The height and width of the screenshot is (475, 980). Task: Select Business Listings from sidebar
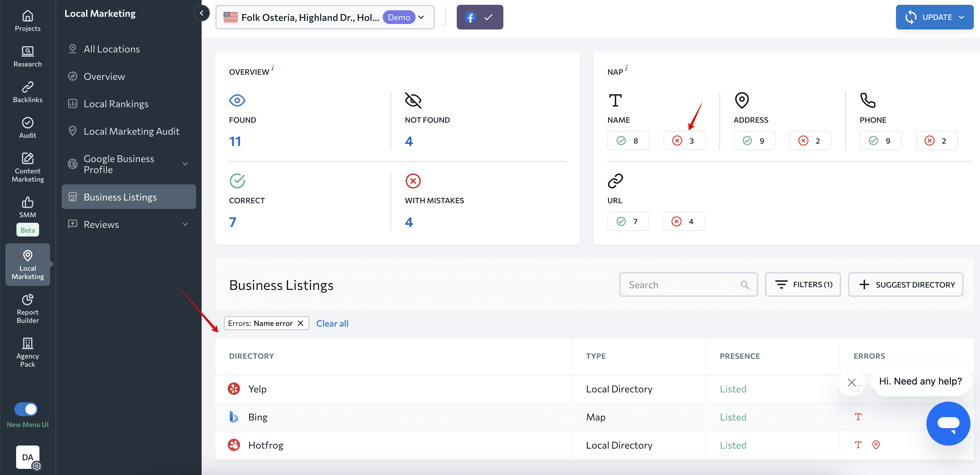coord(120,196)
